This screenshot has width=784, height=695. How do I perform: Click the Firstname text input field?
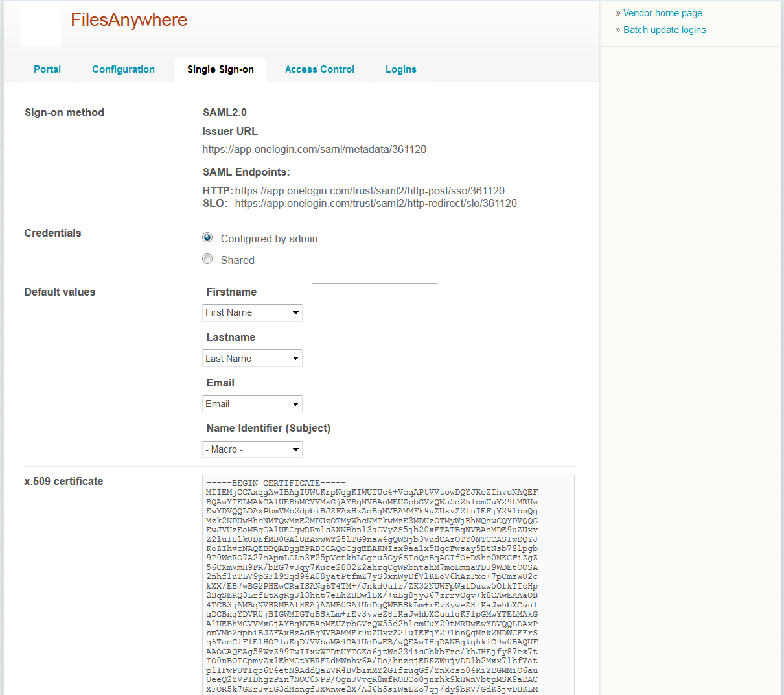click(375, 292)
